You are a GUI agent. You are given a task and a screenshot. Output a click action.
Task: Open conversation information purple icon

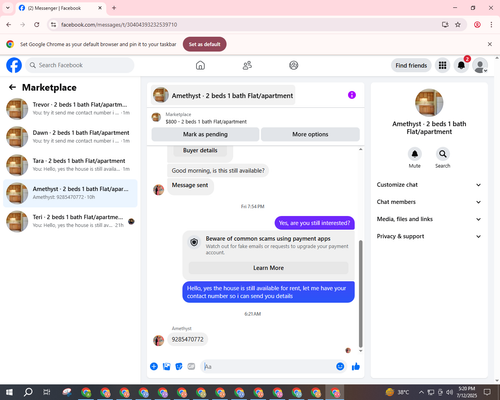point(352,95)
